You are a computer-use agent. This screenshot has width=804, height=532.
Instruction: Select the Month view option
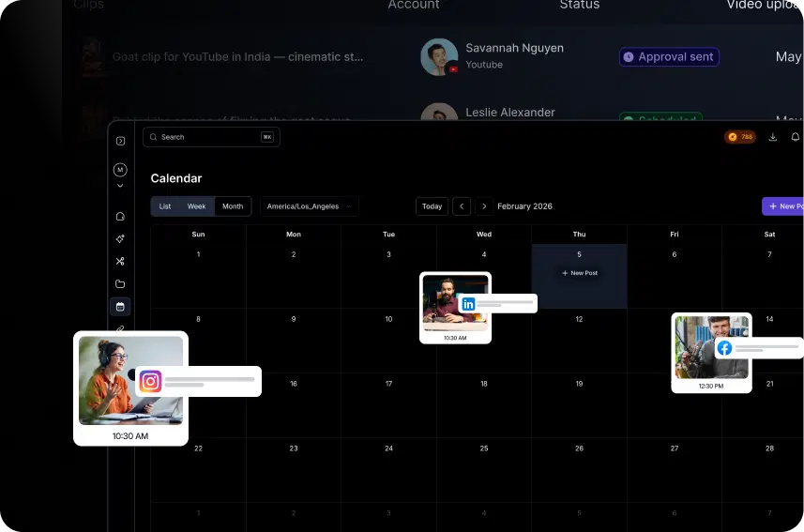pyautogui.click(x=233, y=206)
